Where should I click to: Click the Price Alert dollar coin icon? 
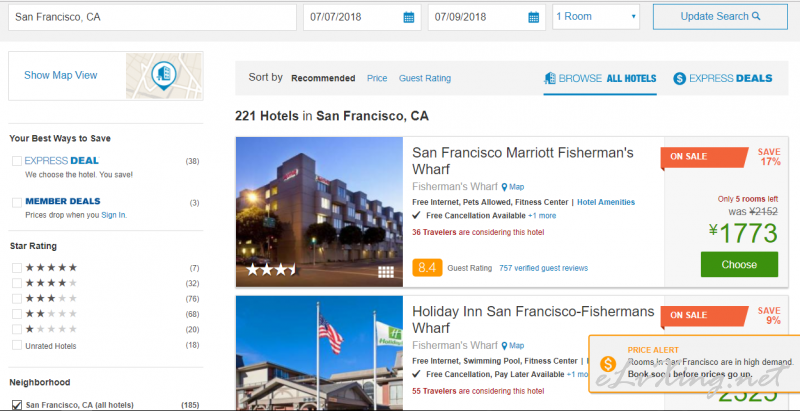pos(608,364)
